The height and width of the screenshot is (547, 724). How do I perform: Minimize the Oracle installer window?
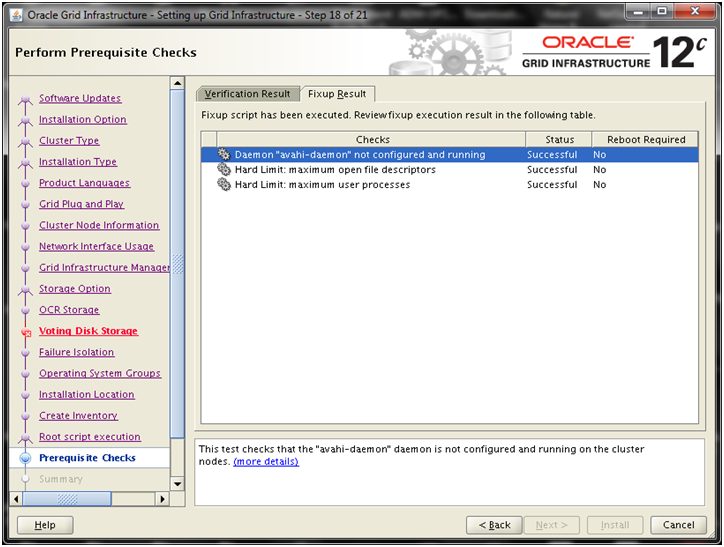pyautogui.click(x=638, y=12)
